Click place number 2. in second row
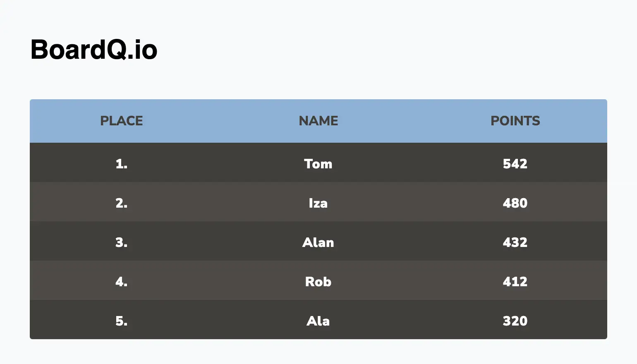Screen dimensions: 637x364 122,203
